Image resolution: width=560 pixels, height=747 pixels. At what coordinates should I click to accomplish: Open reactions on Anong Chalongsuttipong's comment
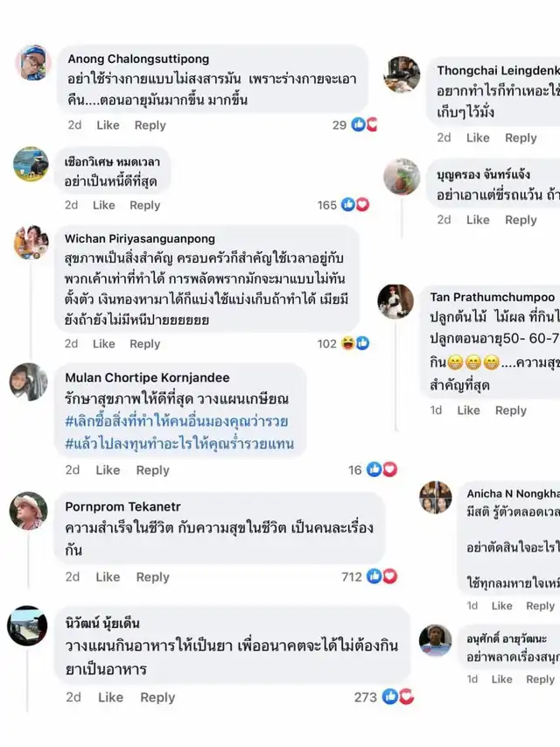coord(364,125)
